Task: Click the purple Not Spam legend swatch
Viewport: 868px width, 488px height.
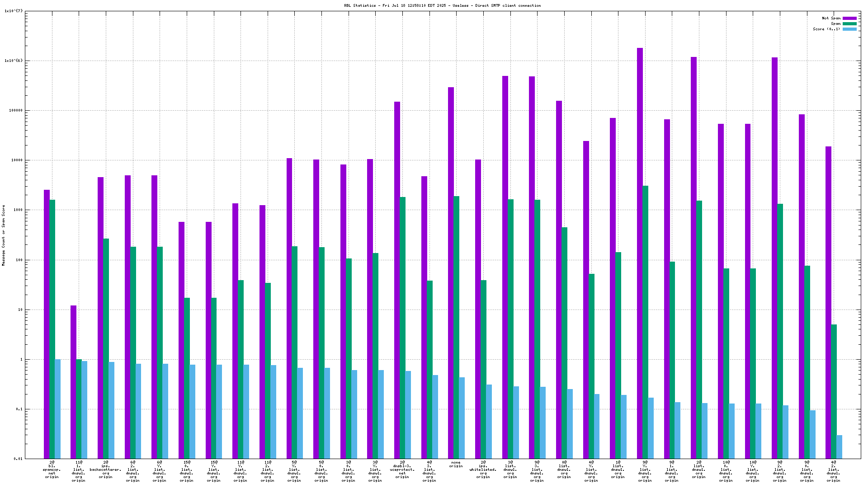Action: coord(849,19)
